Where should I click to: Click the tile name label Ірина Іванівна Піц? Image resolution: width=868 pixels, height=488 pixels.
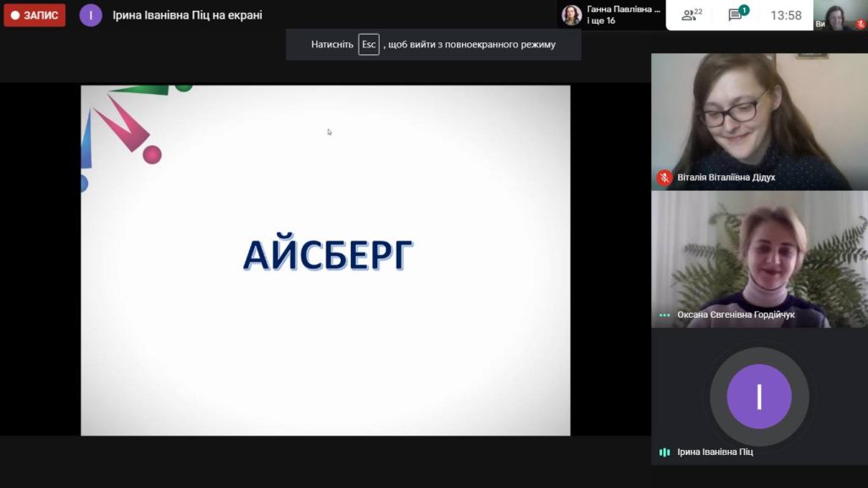click(715, 452)
